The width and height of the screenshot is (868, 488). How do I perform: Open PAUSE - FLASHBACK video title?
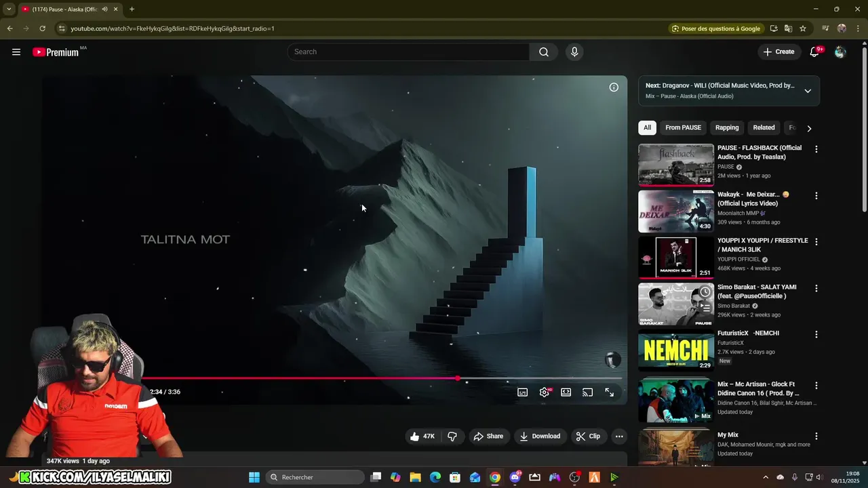pyautogui.click(x=759, y=152)
